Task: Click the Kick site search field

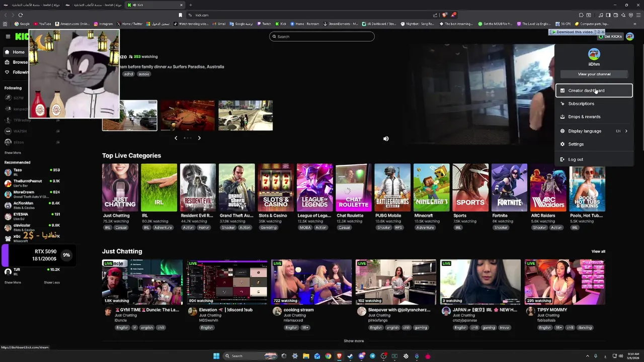Action: [322, 36]
